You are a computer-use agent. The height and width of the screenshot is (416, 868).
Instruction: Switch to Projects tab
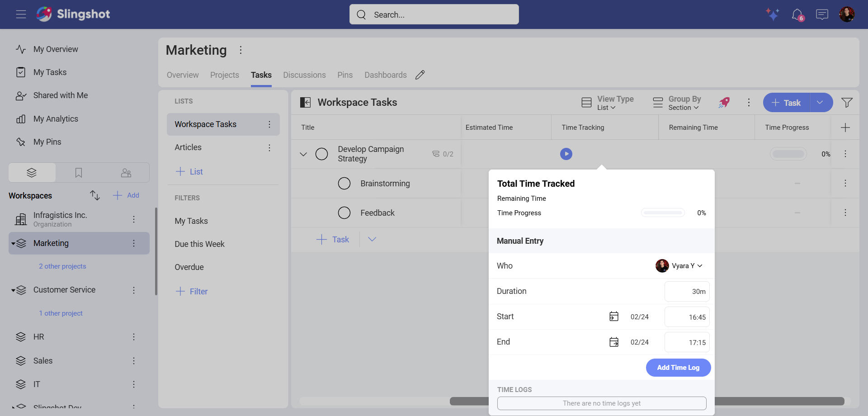click(x=225, y=75)
